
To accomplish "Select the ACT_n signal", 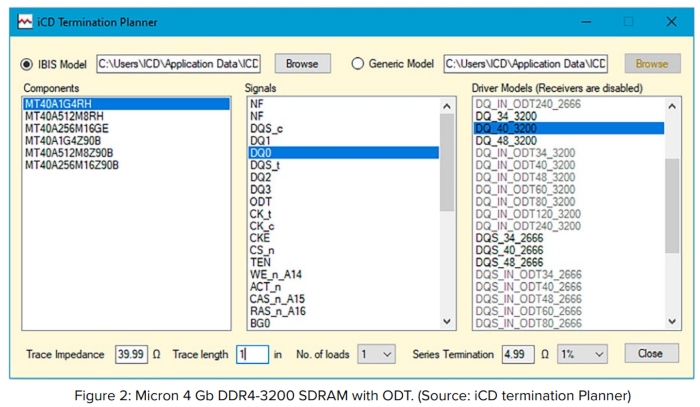I will tap(344, 287).
